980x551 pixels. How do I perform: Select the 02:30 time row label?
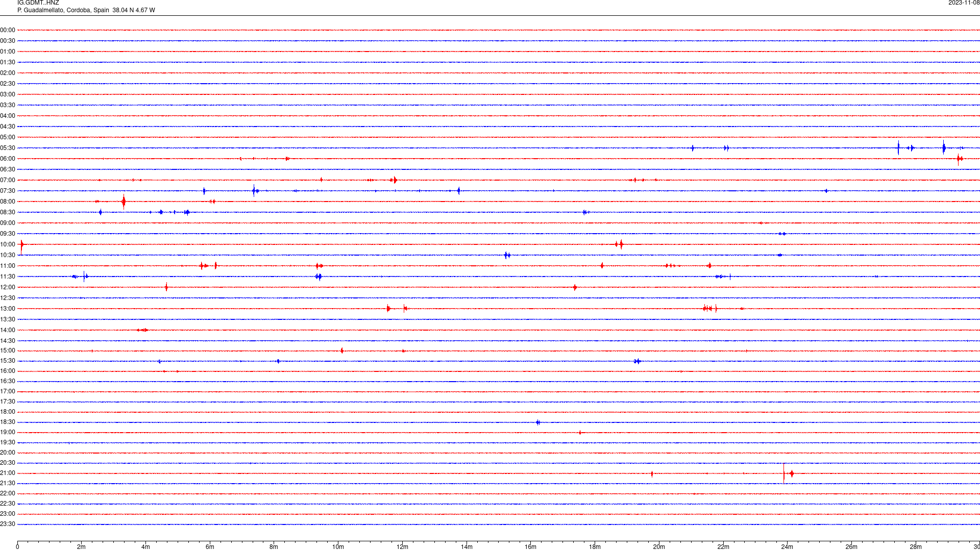point(8,84)
